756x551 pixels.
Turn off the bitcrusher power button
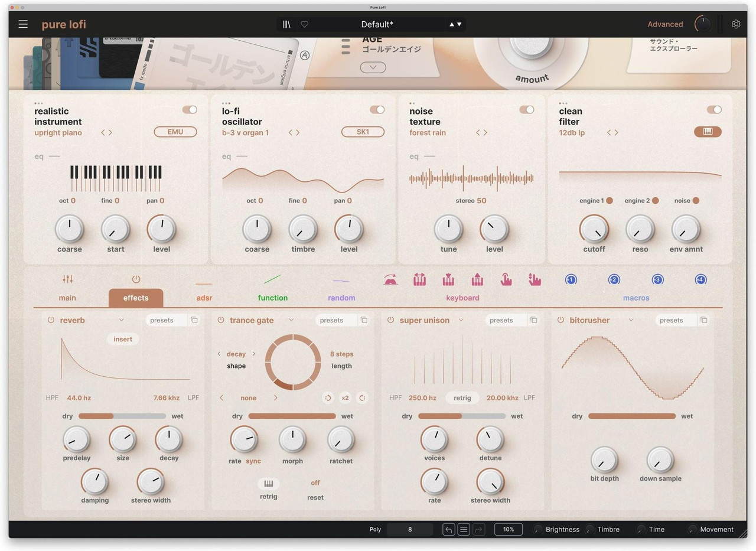[561, 320]
